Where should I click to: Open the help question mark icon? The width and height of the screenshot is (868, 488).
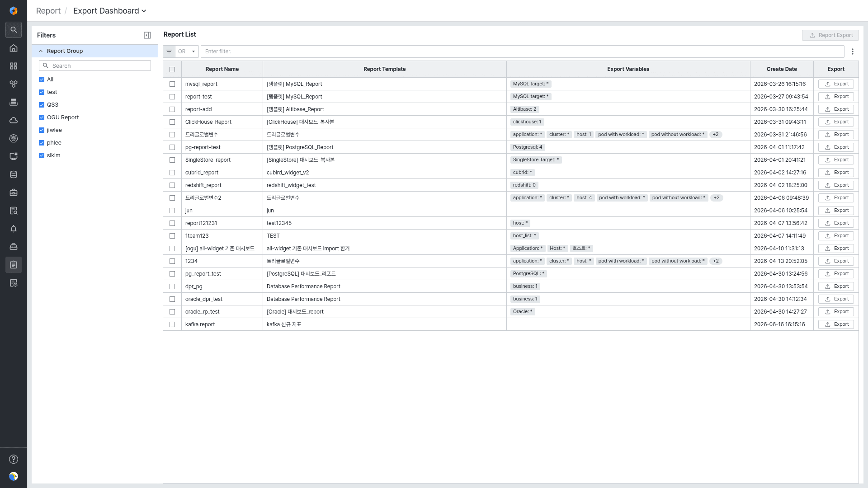pos(14,459)
